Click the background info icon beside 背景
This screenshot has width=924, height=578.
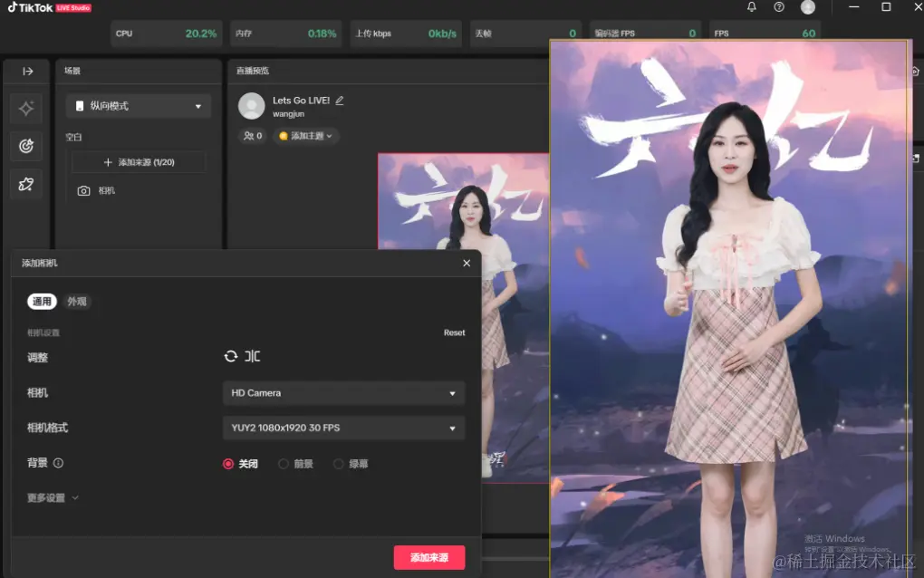point(58,463)
